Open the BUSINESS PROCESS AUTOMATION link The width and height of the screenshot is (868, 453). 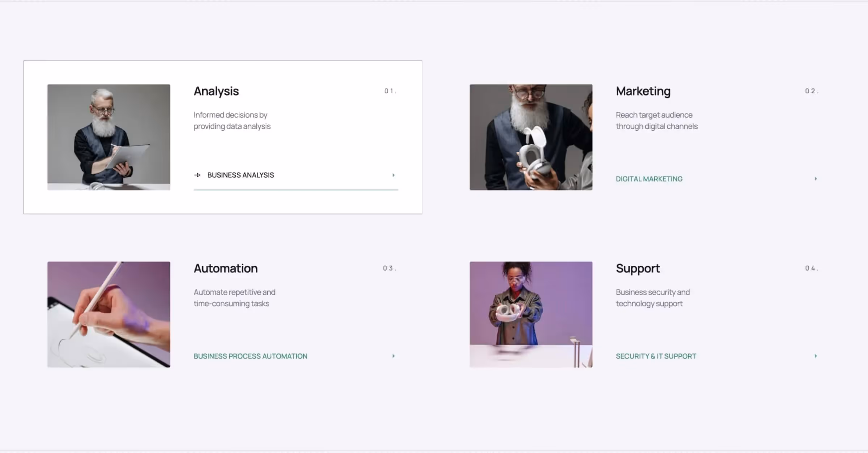pyautogui.click(x=250, y=356)
